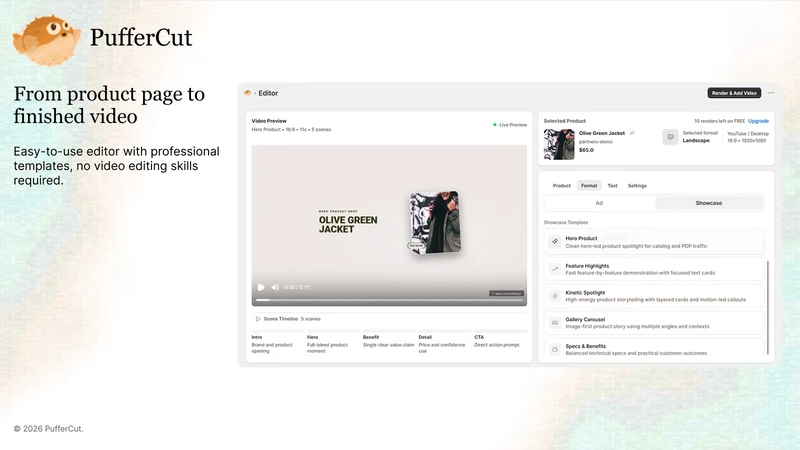Click the Made with PufferCut watermark badge

(507, 293)
